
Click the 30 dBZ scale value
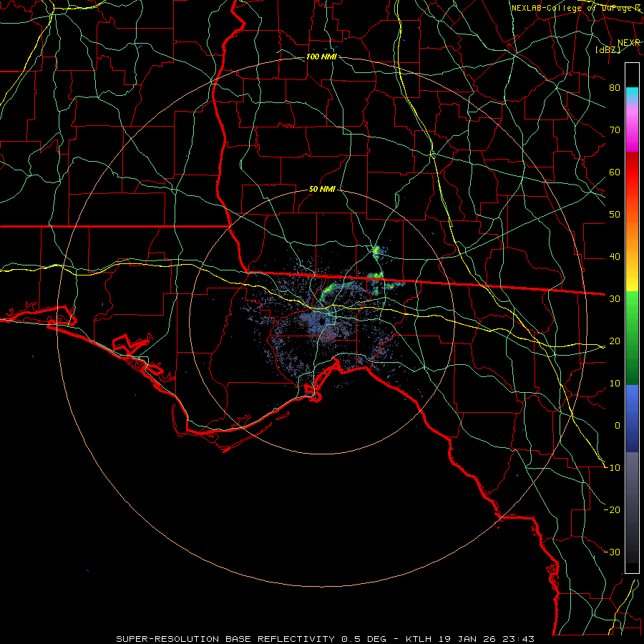pyautogui.click(x=615, y=298)
